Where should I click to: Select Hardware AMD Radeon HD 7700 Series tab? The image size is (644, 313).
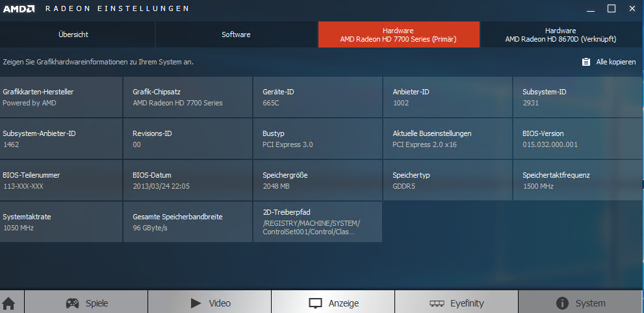[x=398, y=34]
